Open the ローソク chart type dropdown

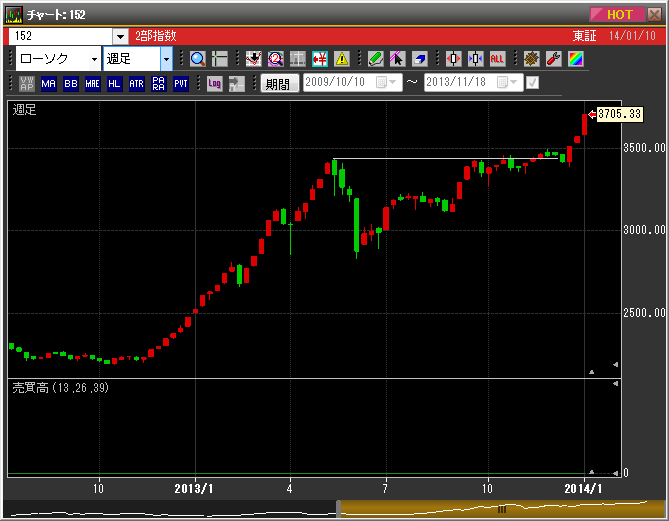[x=94, y=59]
